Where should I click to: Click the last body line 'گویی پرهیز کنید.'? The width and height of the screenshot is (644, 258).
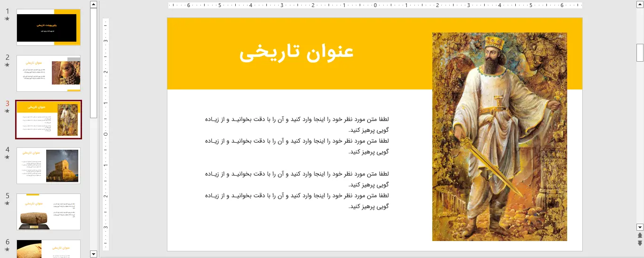tap(369, 206)
